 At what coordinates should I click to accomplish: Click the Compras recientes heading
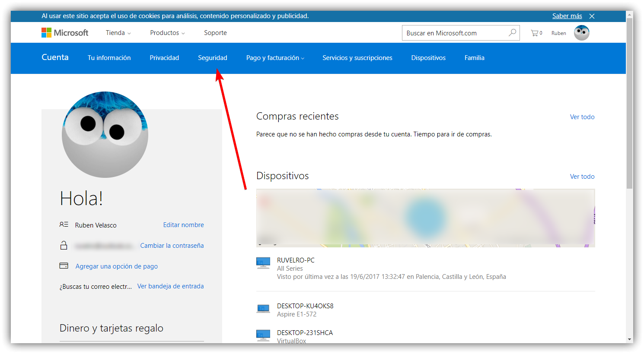(x=297, y=116)
